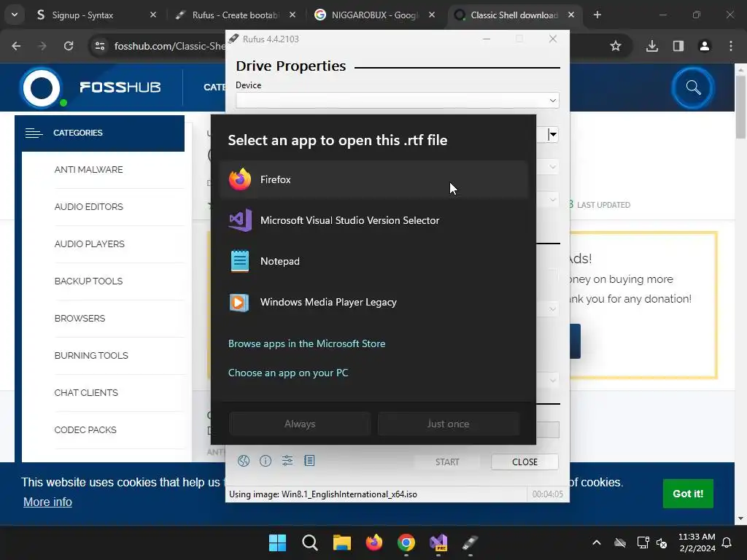747x560 pixels.
Task: Show hidden system tray icons
Action: point(597,542)
